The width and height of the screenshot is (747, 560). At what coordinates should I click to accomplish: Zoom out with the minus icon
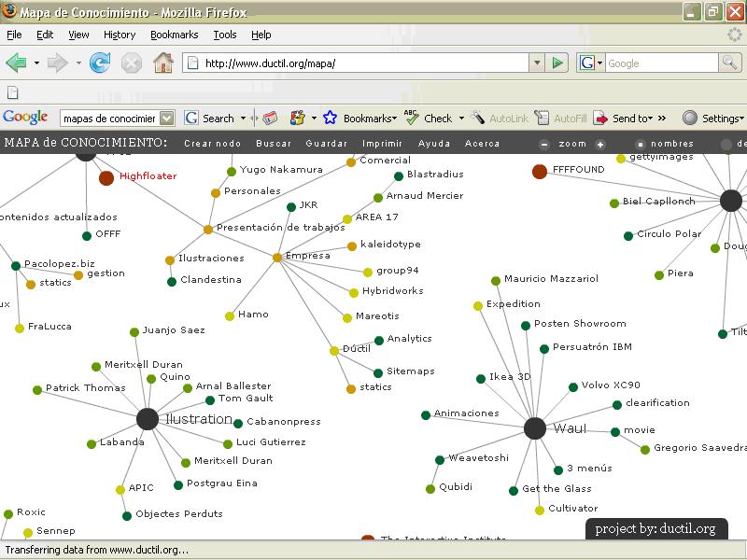[544, 145]
